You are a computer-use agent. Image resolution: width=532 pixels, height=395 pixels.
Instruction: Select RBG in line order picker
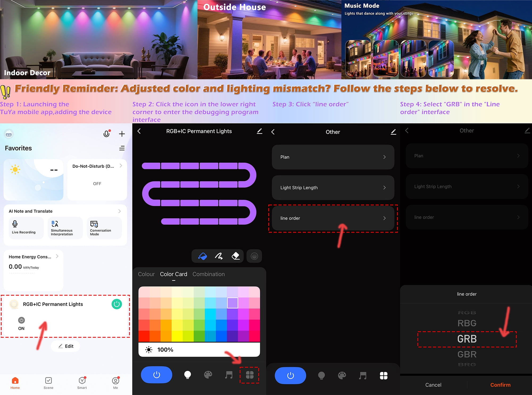pyautogui.click(x=467, y=323)
